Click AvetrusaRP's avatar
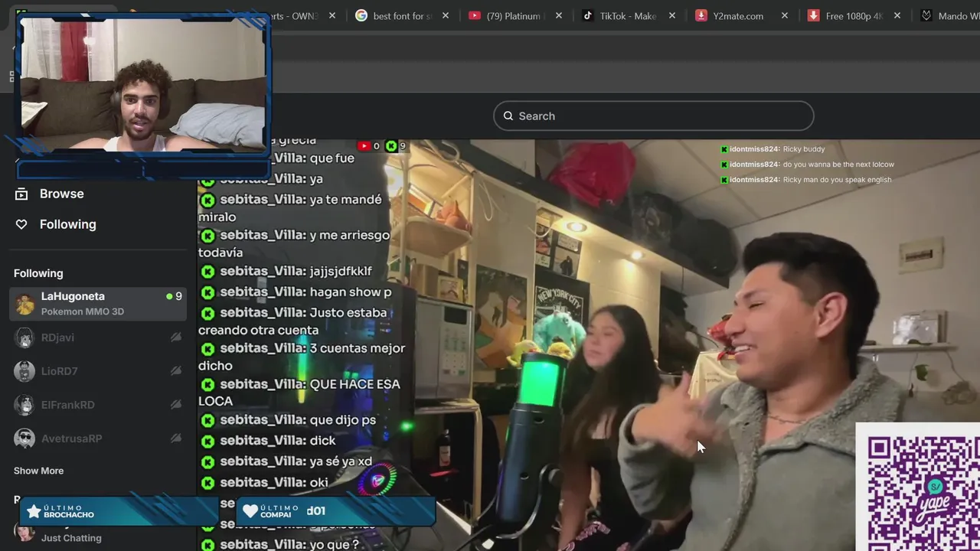The image size is (980, 551). click(x=24, y=439)
